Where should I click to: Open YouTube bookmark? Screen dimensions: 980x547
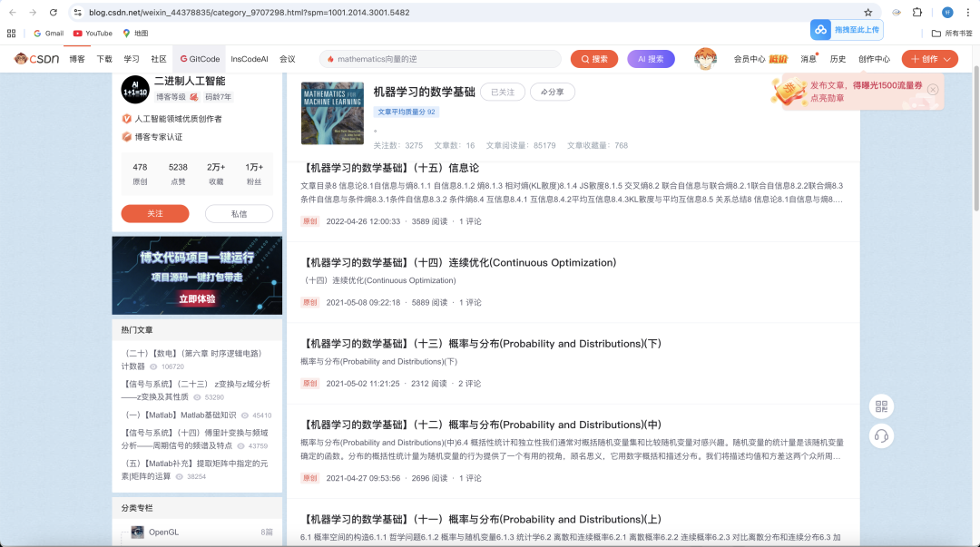(x=93, y=34)
